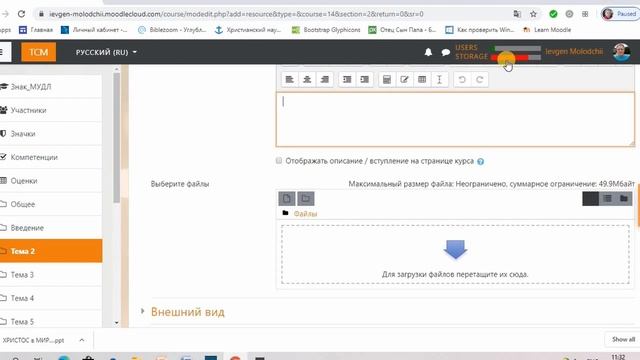Go to Тема 3 in sidebar

tap(50, 275)
